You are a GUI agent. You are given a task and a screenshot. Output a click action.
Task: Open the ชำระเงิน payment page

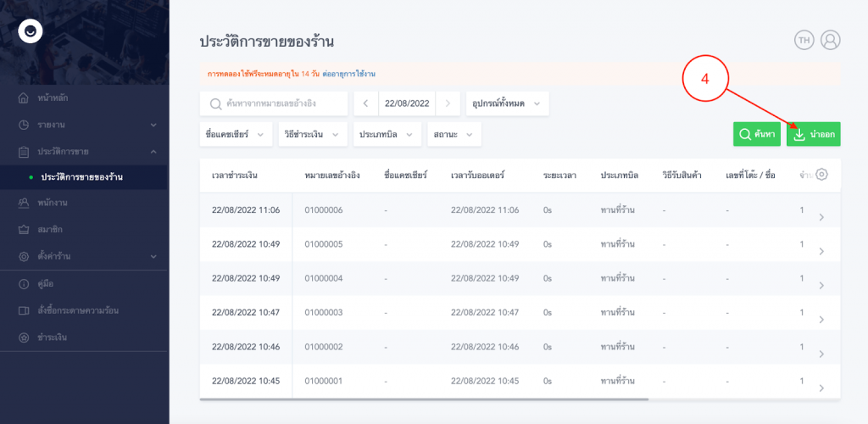click(53, 337)
